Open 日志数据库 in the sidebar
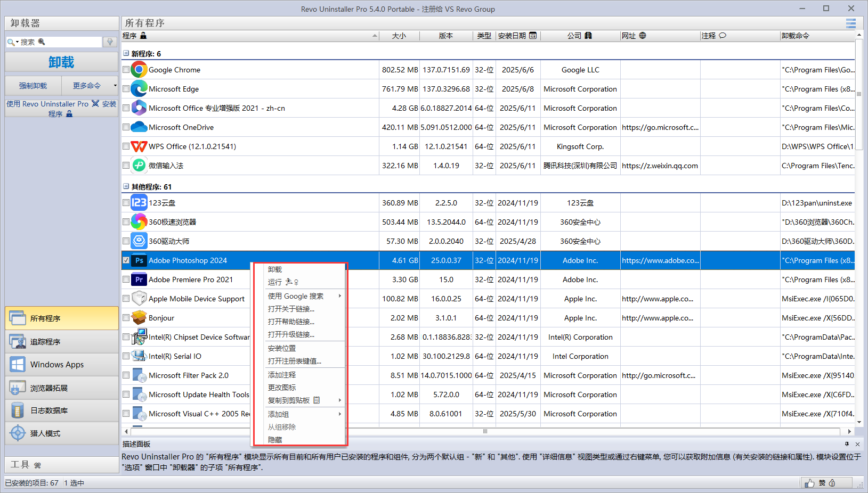The height and width of the screenshot is (493, 868). pos(62,410)
